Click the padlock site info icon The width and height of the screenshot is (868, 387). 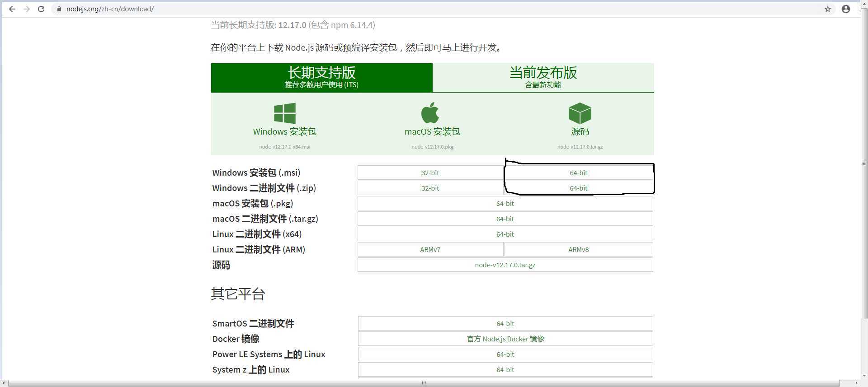tap(59, 9)
